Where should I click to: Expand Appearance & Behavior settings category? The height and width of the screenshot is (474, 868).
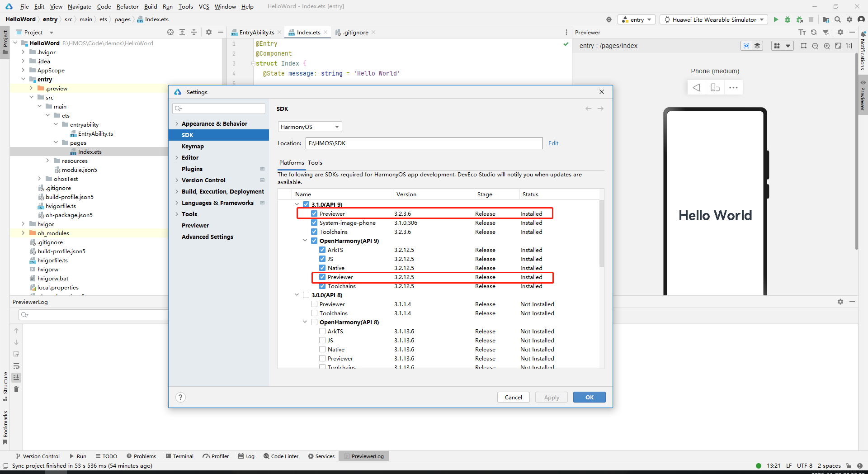(177, 123)
